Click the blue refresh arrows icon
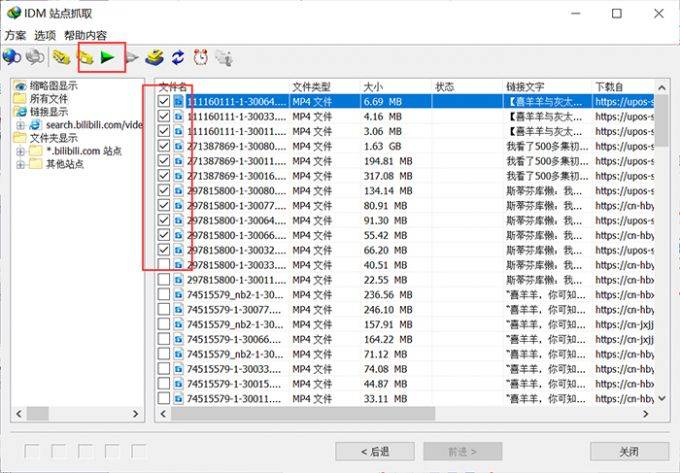 (x=178, y=57)
